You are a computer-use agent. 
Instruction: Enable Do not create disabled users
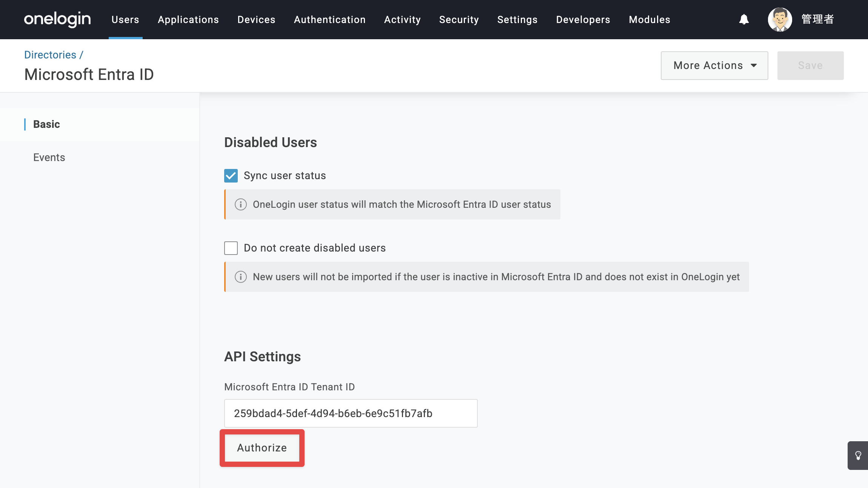point(231,248)
